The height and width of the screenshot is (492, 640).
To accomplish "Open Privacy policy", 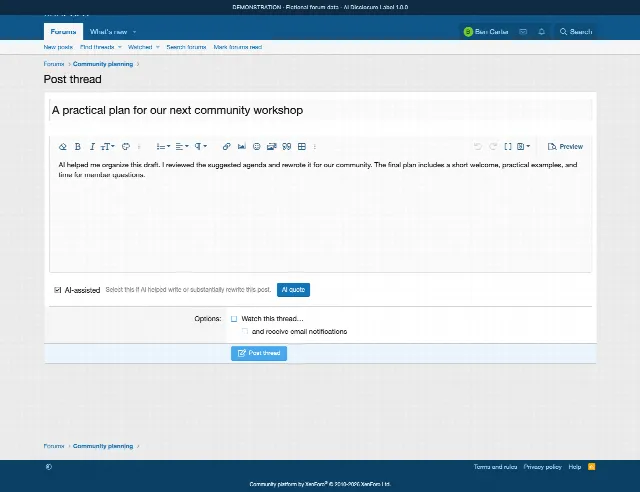I will click(542, 467).
